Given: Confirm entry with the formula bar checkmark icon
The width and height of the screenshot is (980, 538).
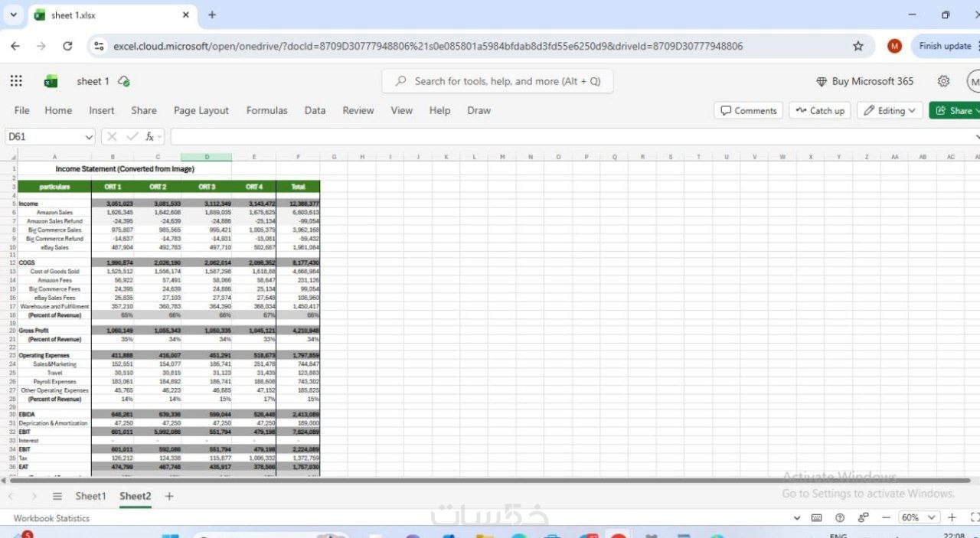Looking at the screenshot, I should [x=132, y=136].
